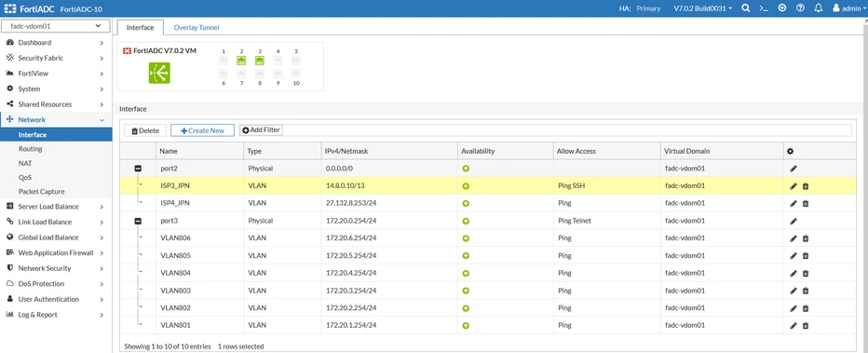Click the port 2 icon in device panel

(x=241, y=61)
